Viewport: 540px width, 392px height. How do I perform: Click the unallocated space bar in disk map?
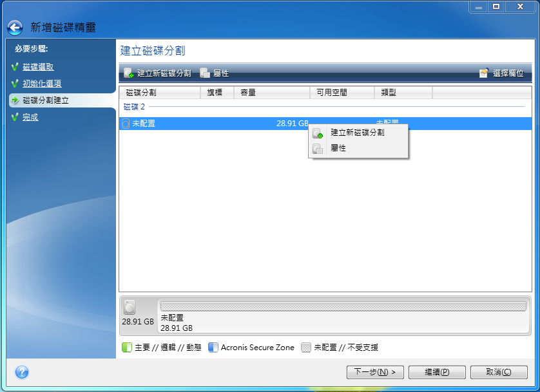click(x=343, y=306)
